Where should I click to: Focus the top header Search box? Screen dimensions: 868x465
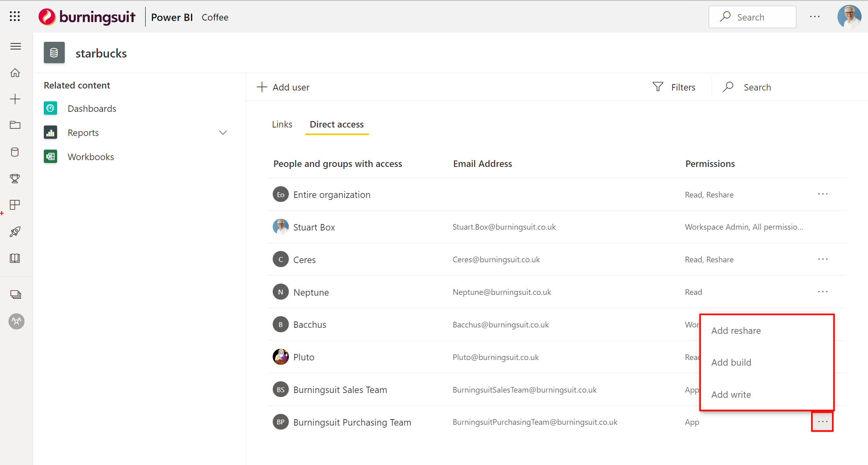click(x=752, y=17)
